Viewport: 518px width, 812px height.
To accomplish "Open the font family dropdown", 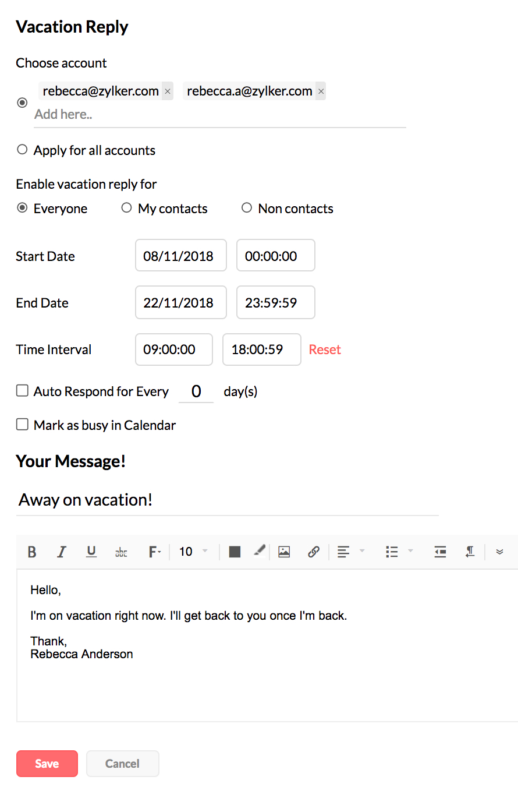I will tap(154, 552).
